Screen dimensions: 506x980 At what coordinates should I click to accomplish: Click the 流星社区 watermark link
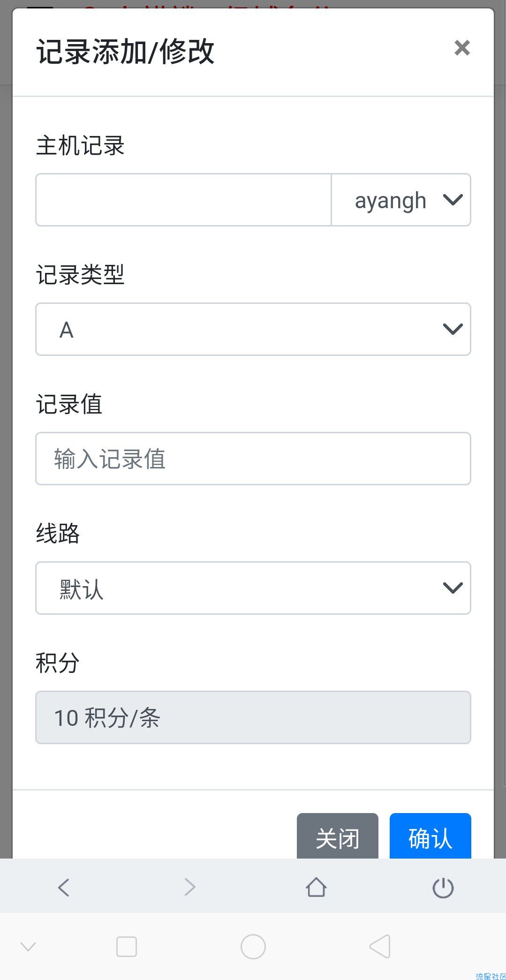pyautogui.click(x=491, y=976)
